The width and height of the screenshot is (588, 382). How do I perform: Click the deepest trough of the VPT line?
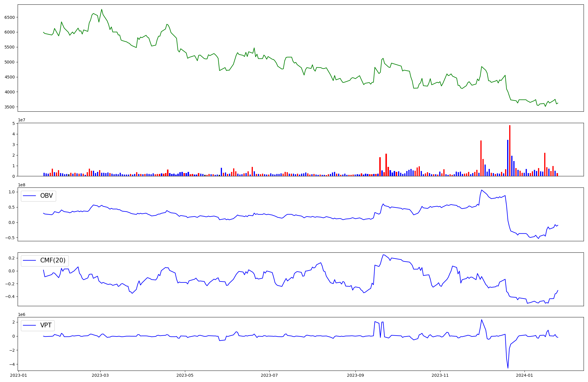coord(508,368)
